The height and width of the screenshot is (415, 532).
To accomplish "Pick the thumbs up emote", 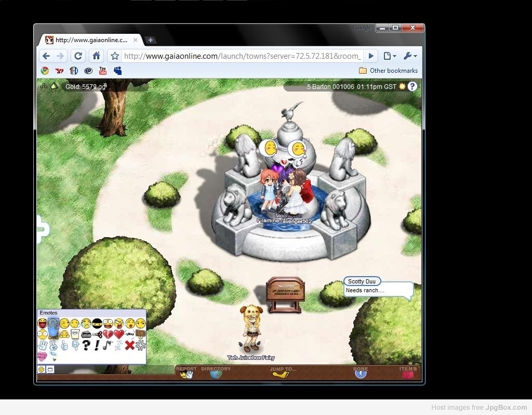I will point(64,345).
